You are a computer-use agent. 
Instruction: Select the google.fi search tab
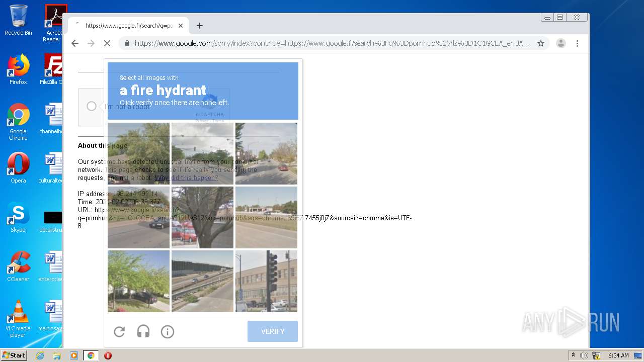128,26
